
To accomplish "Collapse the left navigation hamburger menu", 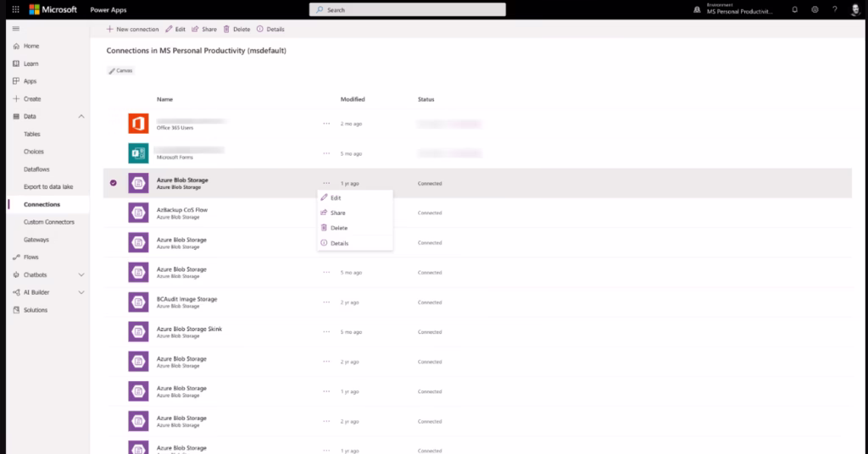I will 16,29.
